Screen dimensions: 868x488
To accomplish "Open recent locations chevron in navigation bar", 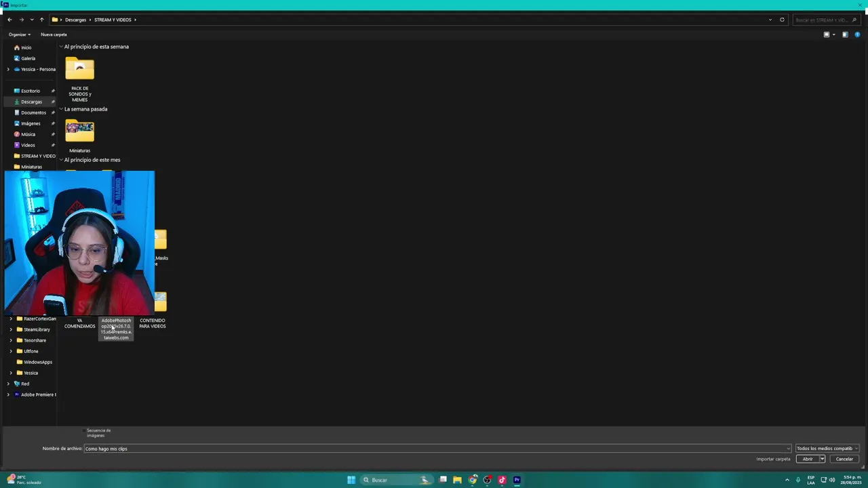I will click(x=32, y=20).
